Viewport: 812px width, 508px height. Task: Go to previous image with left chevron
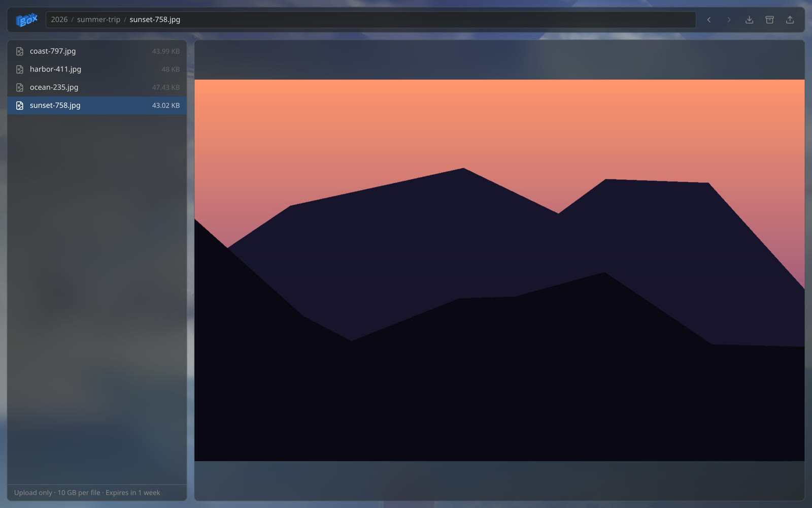pos(709,20)
